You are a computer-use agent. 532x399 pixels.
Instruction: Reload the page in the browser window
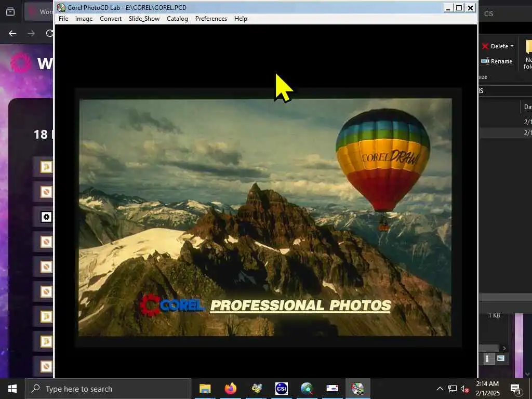(49, 33)
